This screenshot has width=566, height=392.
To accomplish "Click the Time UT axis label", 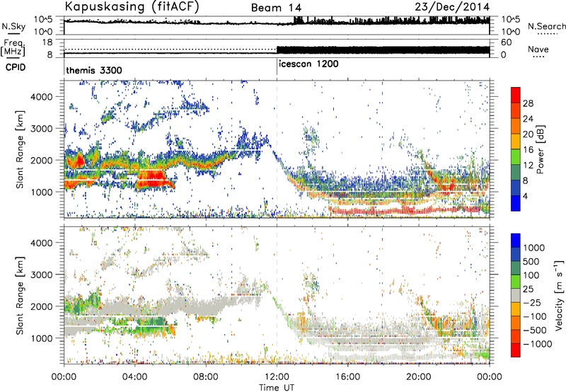I will (277, 388).
